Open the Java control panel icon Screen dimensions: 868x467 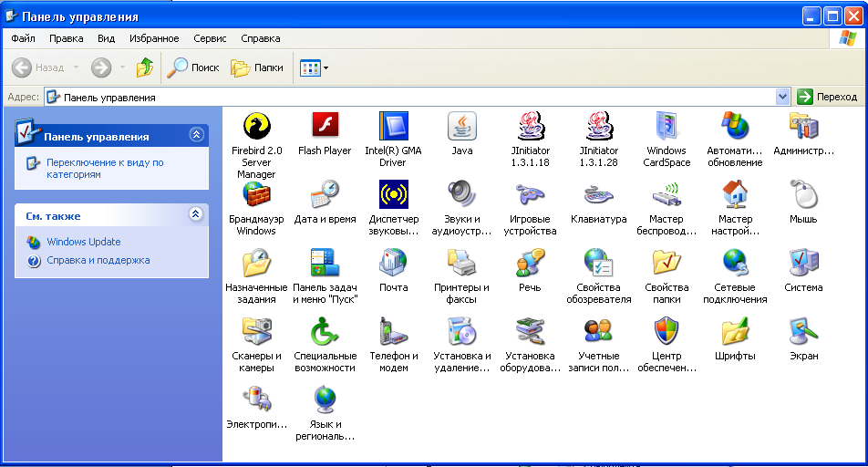461,126
